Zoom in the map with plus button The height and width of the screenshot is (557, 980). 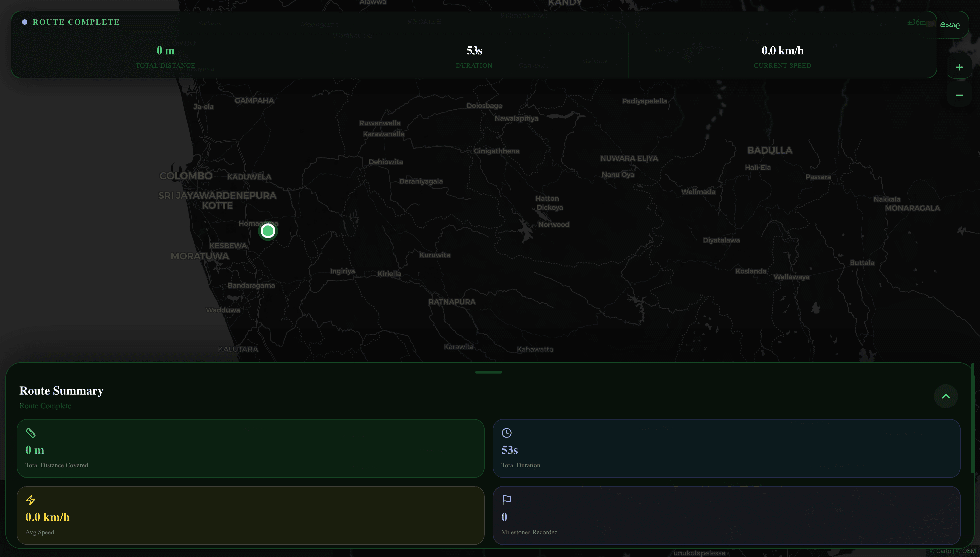(x=959, y=67)
